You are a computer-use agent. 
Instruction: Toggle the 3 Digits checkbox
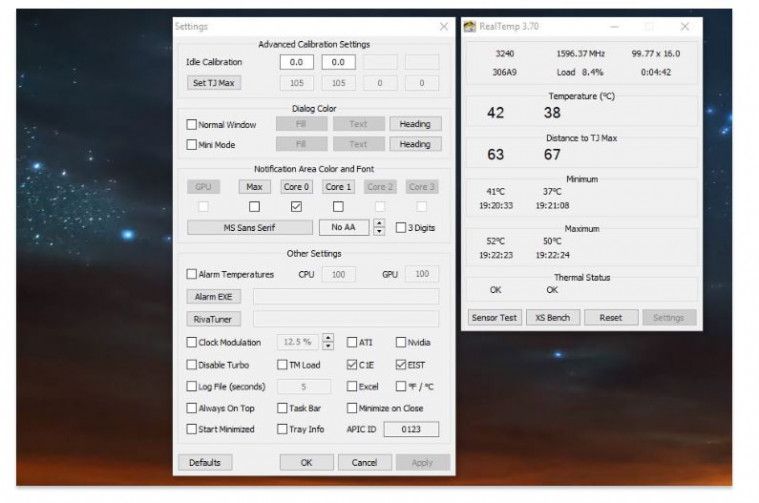[x=401, y=228]
